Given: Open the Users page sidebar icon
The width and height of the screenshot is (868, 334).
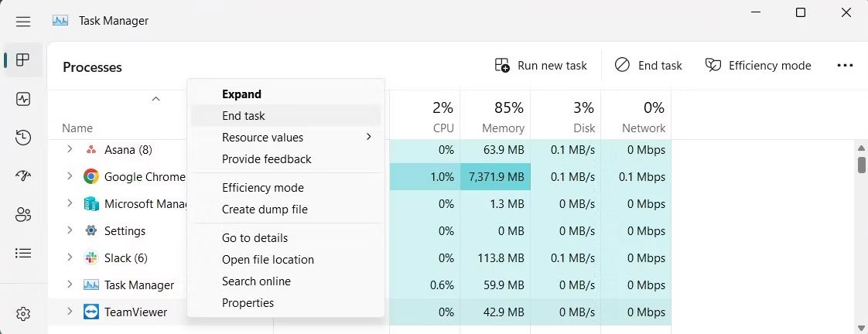Looking at the screenshot, I should click(22, 215).
